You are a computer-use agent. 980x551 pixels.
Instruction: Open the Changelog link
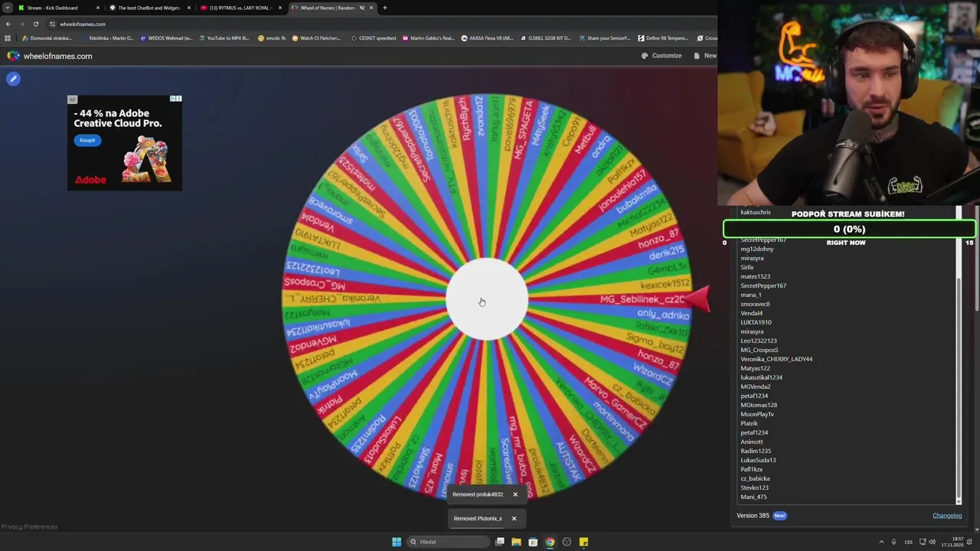tap(947, 516)
